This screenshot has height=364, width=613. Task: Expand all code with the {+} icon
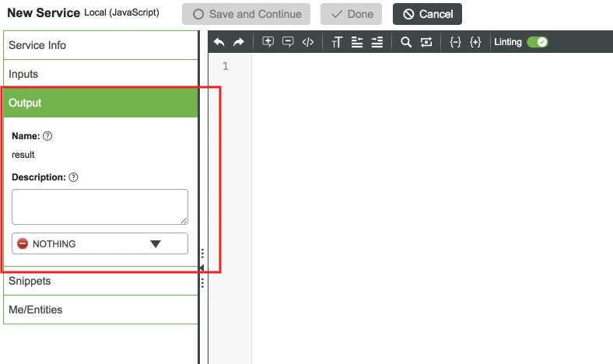(x=475, y=42)
